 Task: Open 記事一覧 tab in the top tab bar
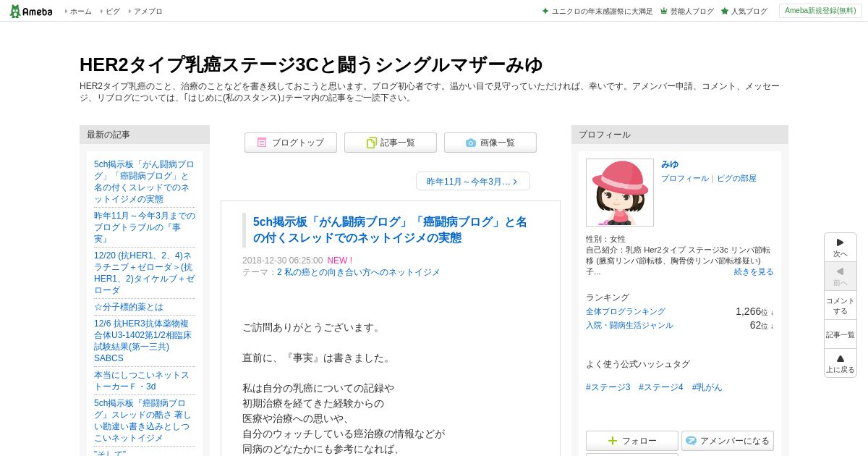pos(391,143)
